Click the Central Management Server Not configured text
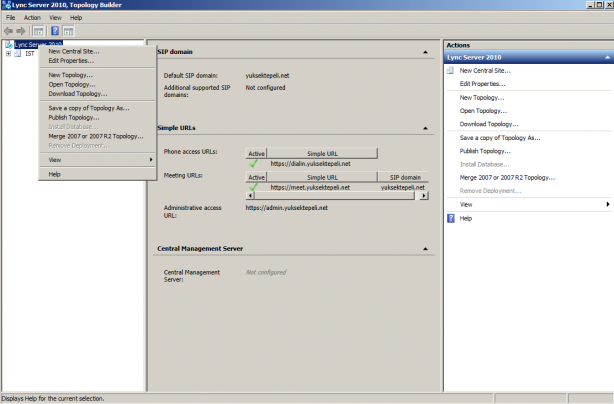The height and width of the screenshot is (404, 614). (266, 272)
